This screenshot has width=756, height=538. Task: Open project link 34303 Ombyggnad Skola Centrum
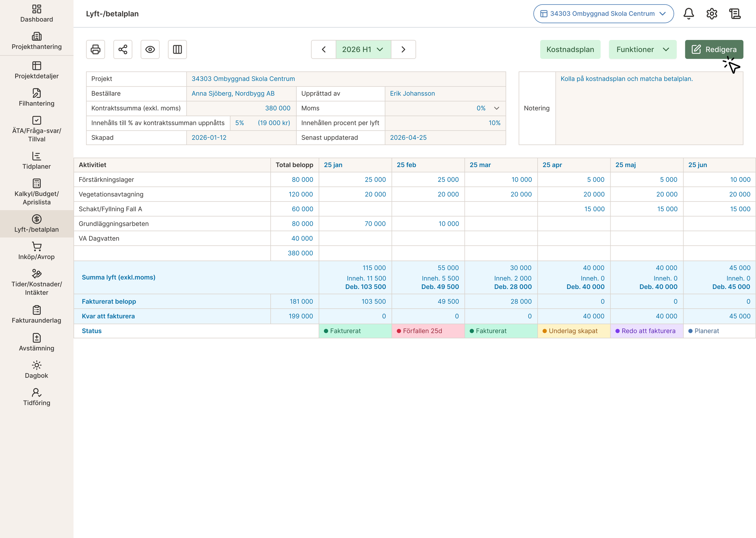[x=243, y=79]
